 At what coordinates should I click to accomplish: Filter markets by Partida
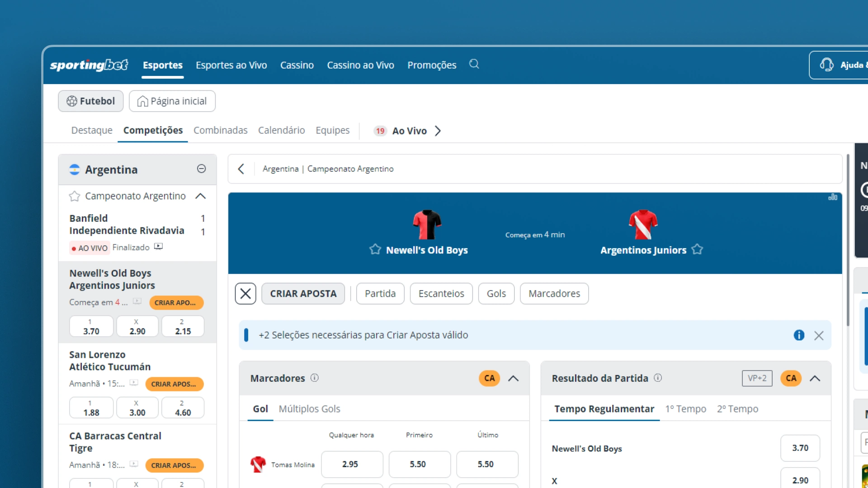coord(380,294)
